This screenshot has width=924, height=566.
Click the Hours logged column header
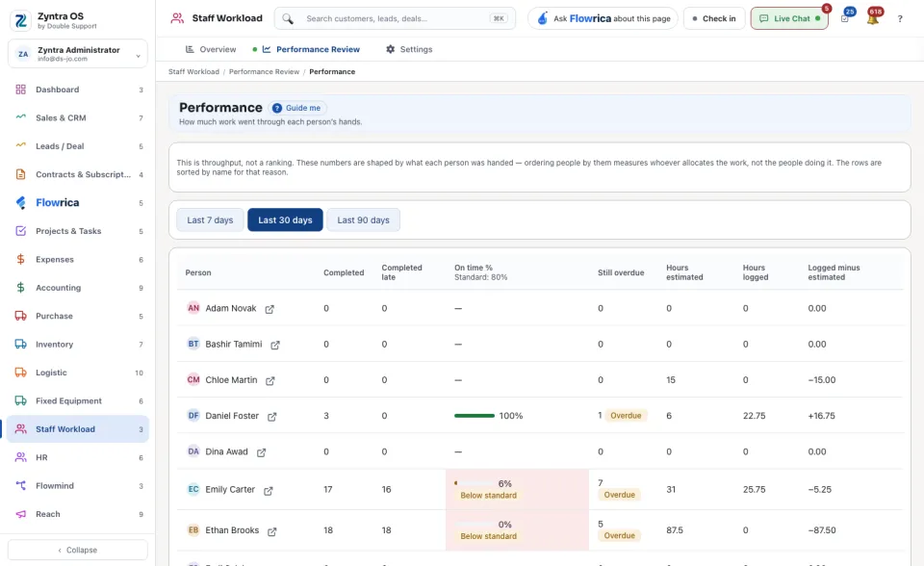(x=756, y=272)
